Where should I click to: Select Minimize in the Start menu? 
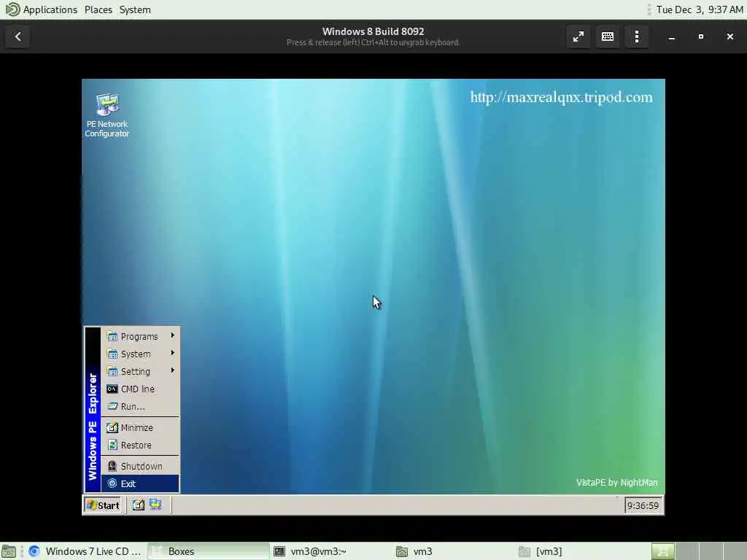[140, 427]
